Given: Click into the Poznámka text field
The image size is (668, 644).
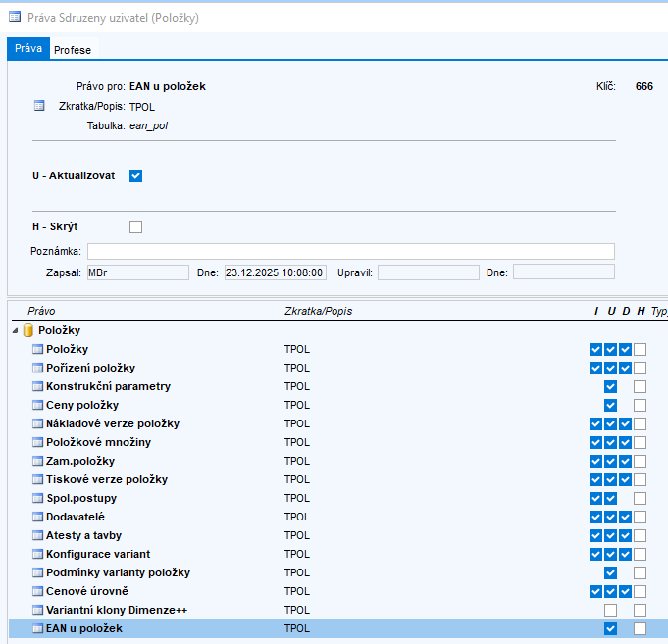Looking at the screenshot, I should 350,251.
